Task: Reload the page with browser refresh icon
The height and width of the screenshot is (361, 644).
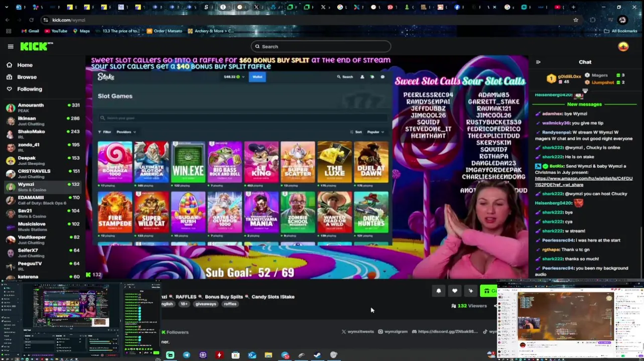Action: (x=31, y=20)
